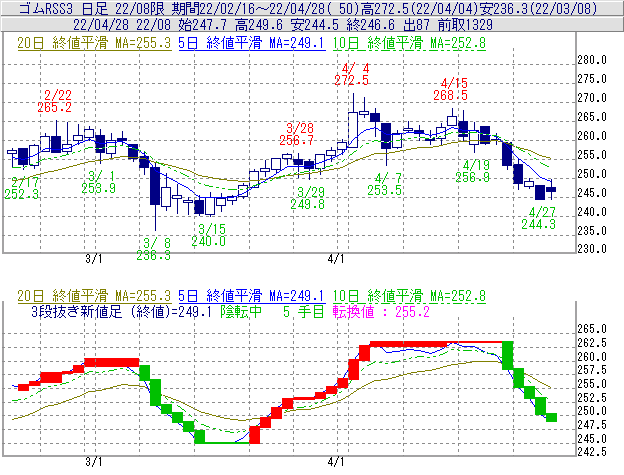Click the 242.5 axis value on lower chart
The width and height of the screenshot is (624, 475).
coord(592,452)
